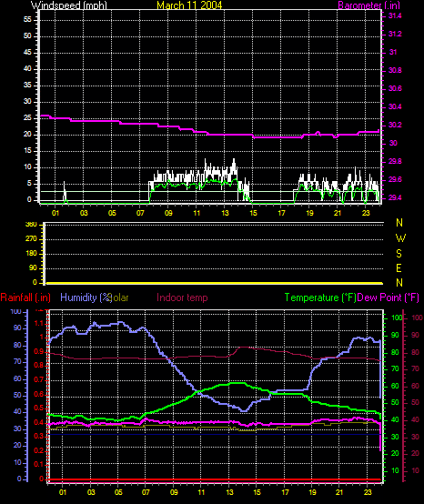Click the S wind direction marker
Viewport: 424px width, 504px height.
[399, 254]
